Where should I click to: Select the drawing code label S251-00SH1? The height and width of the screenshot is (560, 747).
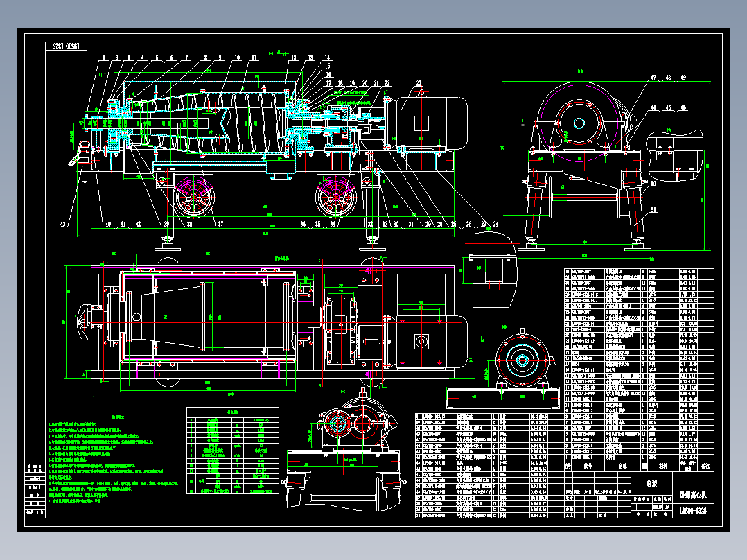(x=67, y=44)
